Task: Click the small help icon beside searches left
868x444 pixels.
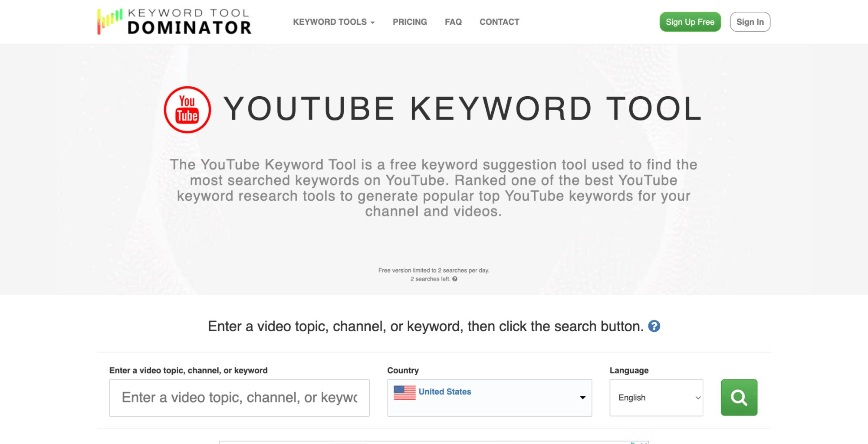Action: pos(455,279)
